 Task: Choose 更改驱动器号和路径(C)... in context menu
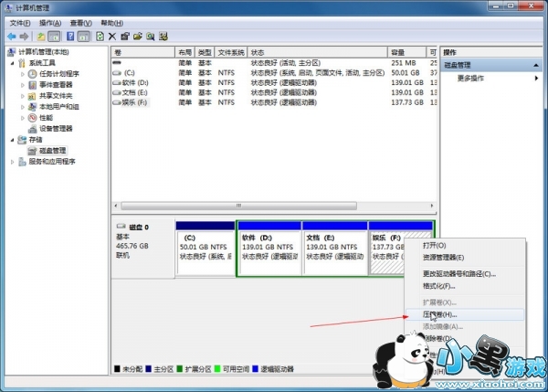(x=458, y=273)
